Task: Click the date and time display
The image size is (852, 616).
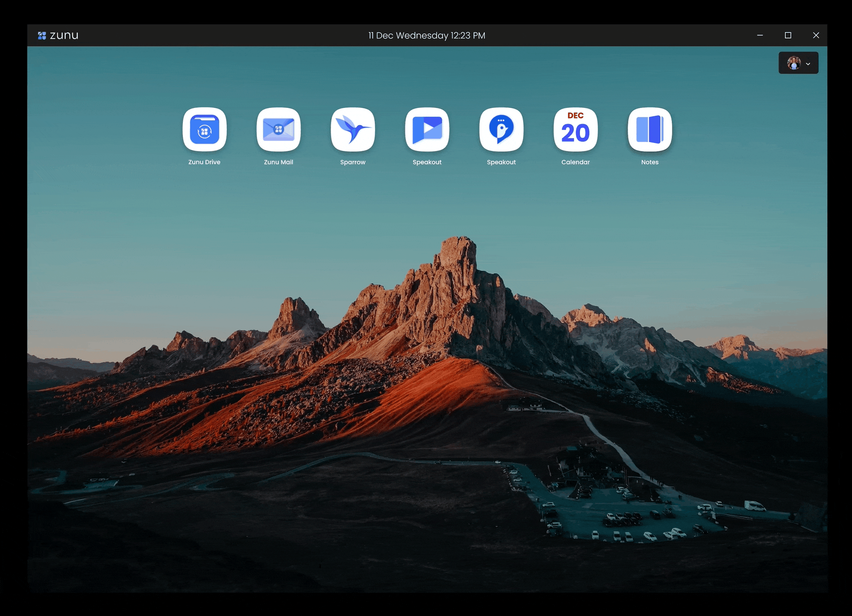Action: tap(426, 36)
